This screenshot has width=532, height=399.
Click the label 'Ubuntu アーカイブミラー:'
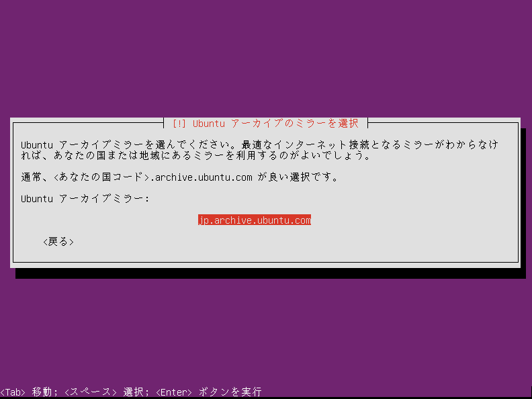tap(85, 198)
